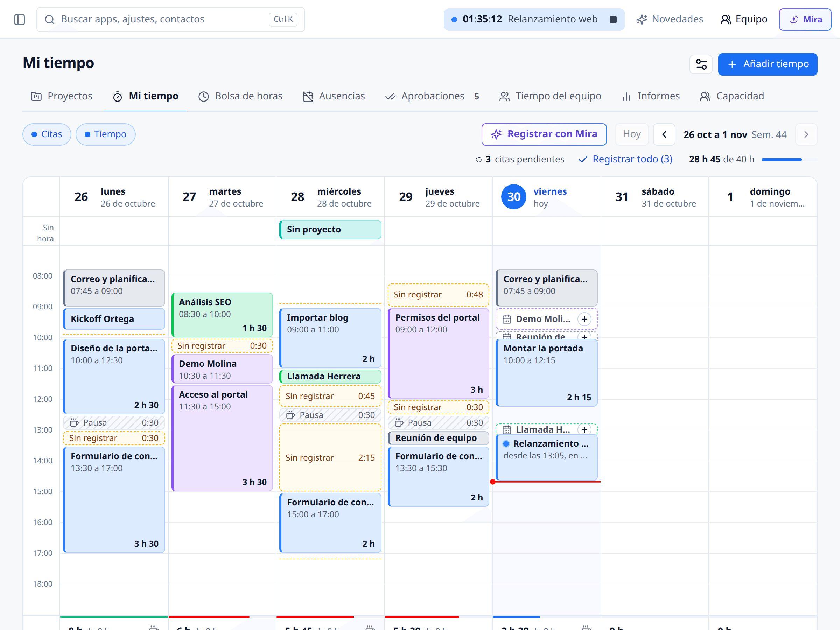Screen dimensions: 840x630
Task: Click the miércoles Pausa coffee cup icon
Action: [x=290, y=415]
